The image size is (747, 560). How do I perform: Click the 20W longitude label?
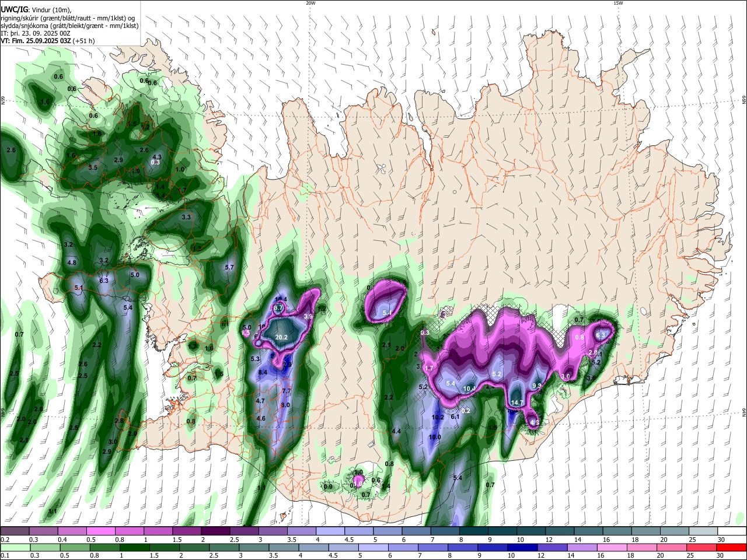[310, 3]
